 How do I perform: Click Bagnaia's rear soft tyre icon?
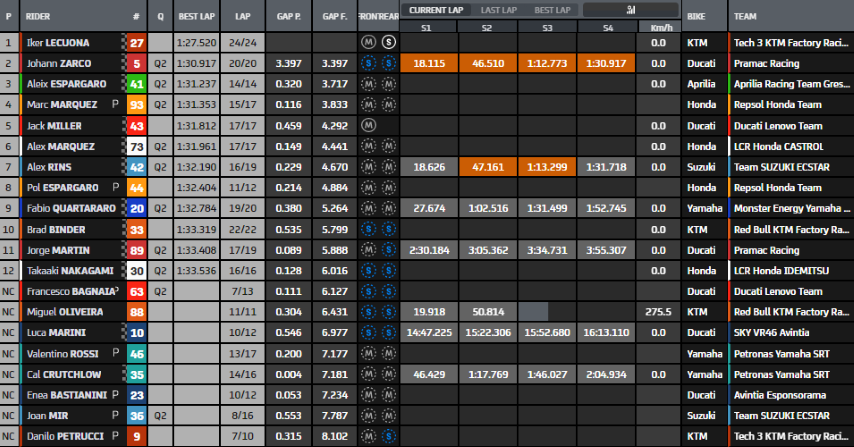(x=389, y=291)
